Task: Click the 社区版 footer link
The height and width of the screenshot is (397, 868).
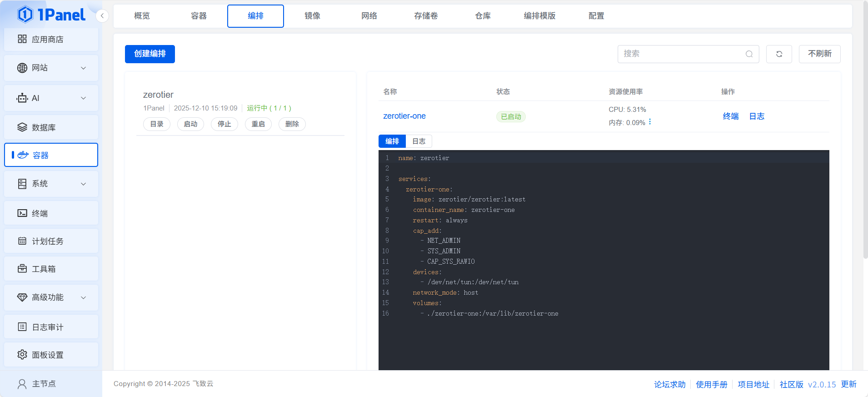Action: pos(792,384)
